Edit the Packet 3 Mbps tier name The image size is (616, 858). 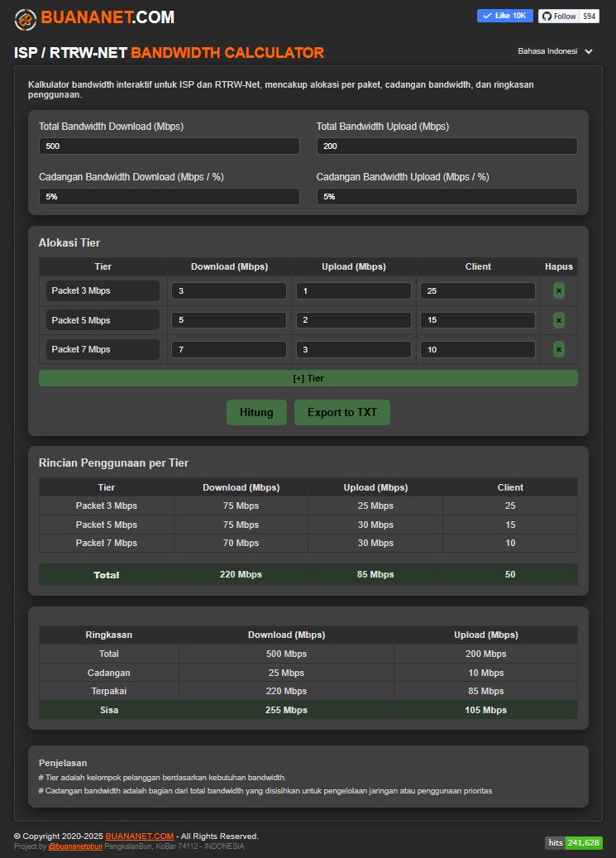103,290
